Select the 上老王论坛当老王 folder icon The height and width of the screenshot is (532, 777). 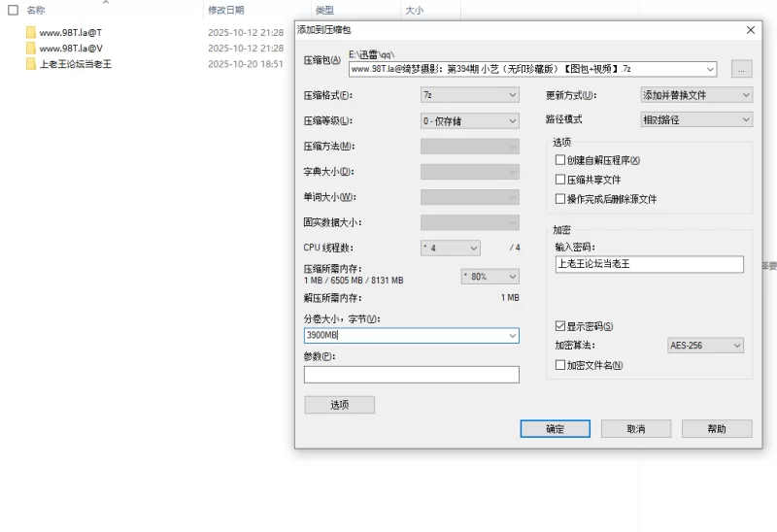(x=31, y=64)
